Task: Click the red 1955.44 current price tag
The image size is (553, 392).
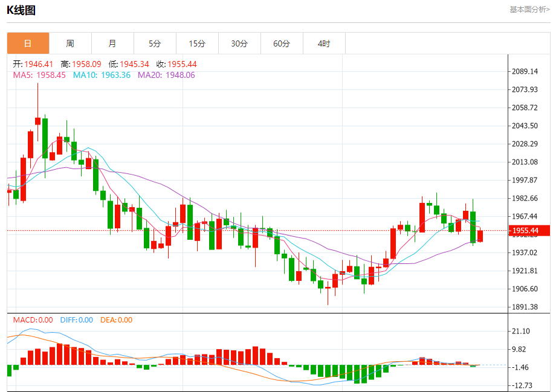Action: [x=529, y=231]
